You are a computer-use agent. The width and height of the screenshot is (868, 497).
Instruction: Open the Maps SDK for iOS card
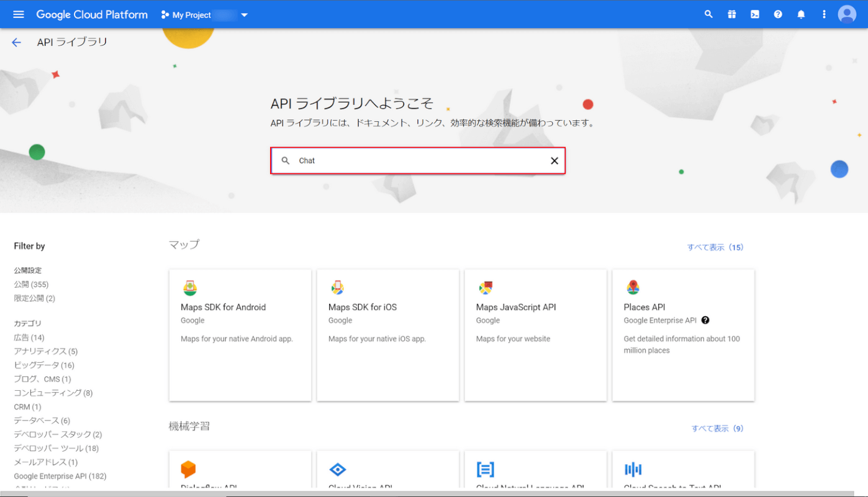pos(388,335)
